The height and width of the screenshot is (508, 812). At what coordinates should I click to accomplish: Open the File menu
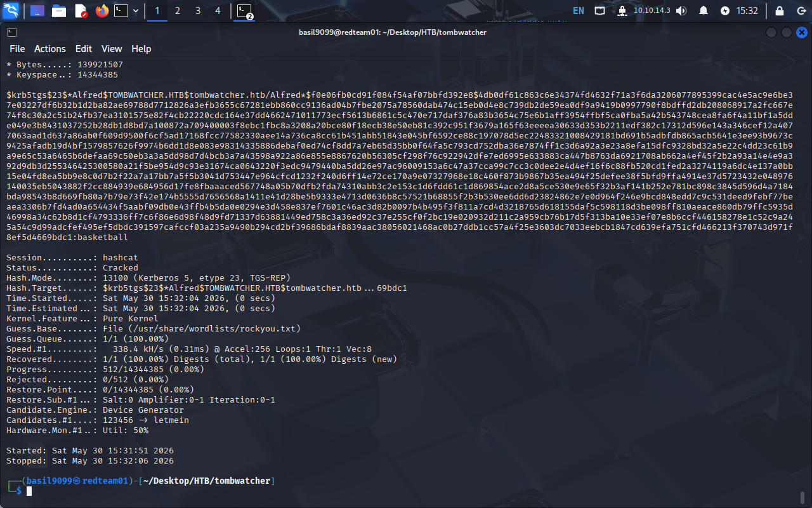17,49
